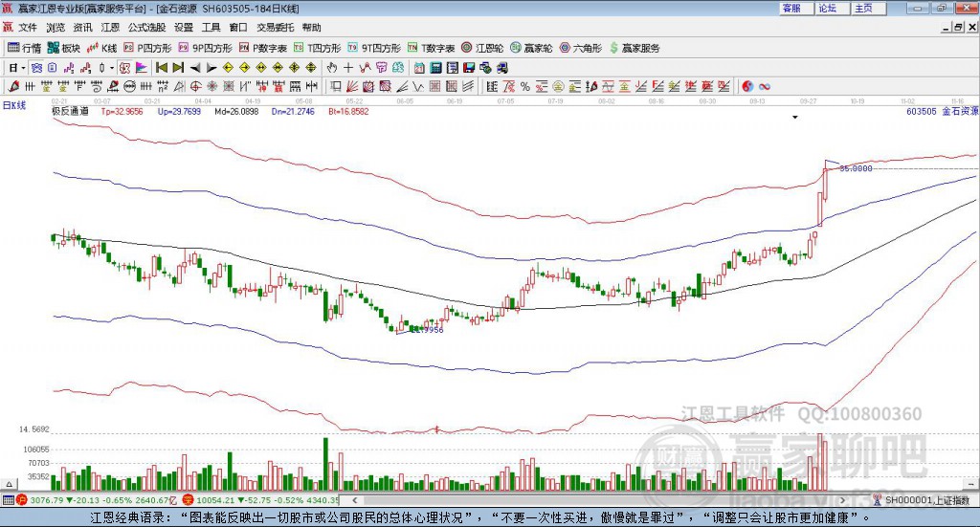Open the 窗口 menu
980x527 pixels.
(x=238, y=28)
